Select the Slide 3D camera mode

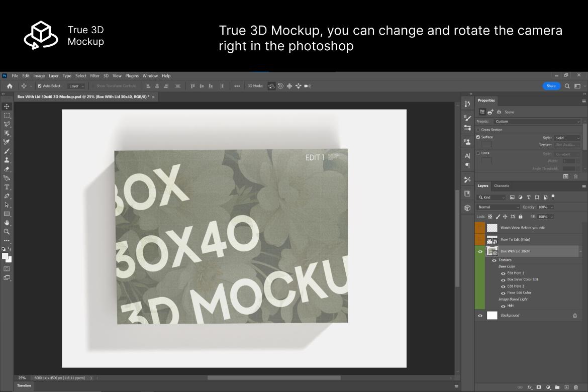(x=299, y=86)
